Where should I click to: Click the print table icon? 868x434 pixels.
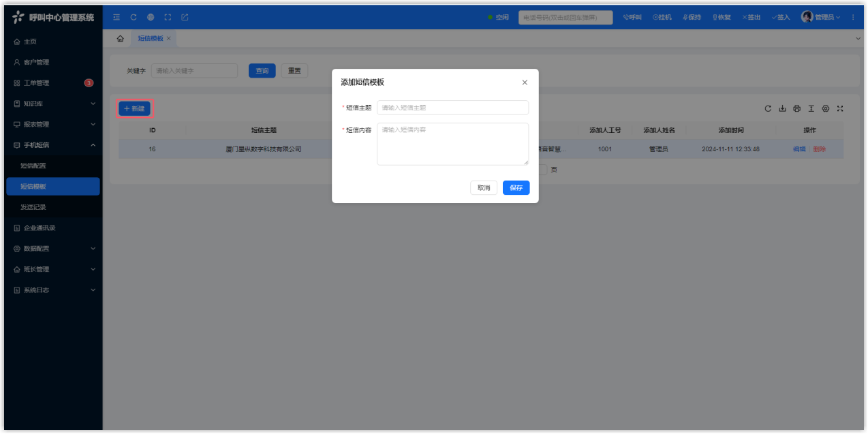pos(796,109)
